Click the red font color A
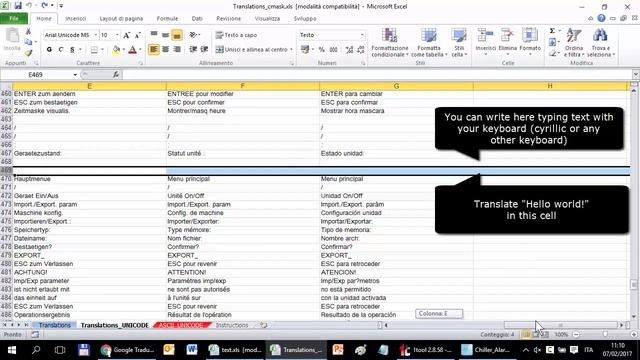The height and width of the screenshot is (360, 640). tap(132, 49)
